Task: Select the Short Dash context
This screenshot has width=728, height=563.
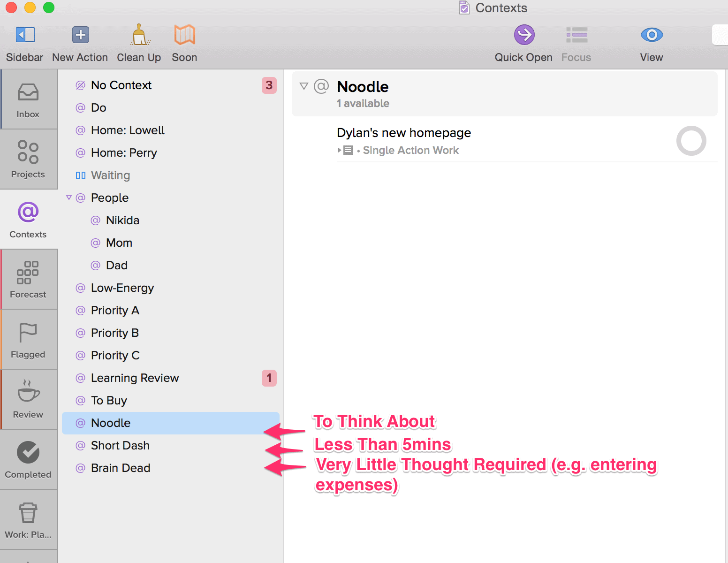Action: [171, 446]
